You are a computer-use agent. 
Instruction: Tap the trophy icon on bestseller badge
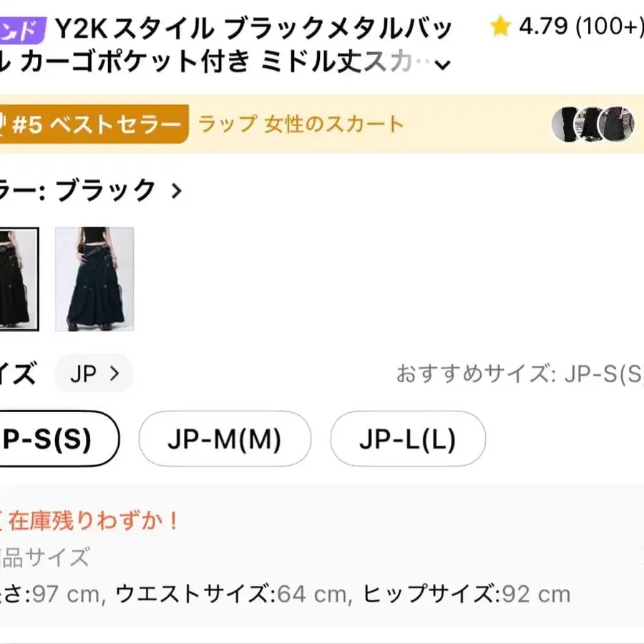click(x=3, y=125)
